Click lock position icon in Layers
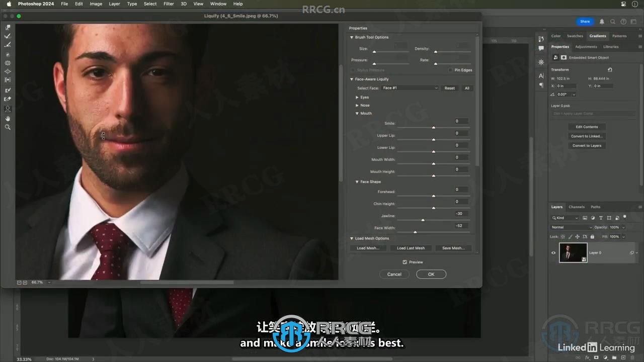644x362 pixels. (x=578, y=236)
